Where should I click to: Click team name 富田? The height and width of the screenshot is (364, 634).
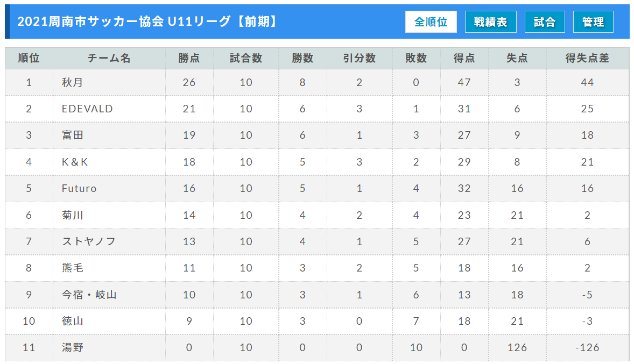pos(72,135)
